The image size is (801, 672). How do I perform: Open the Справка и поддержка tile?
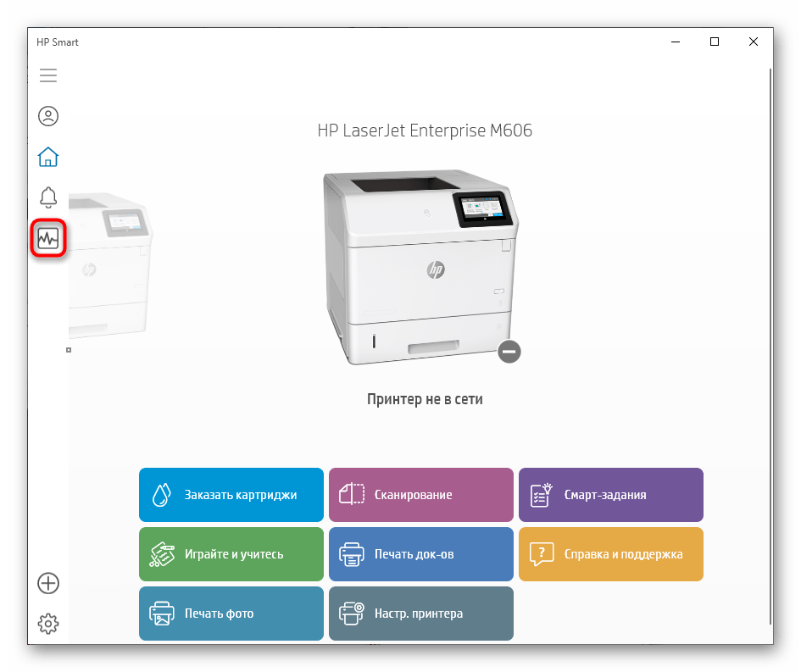click(x=611, y=554)
